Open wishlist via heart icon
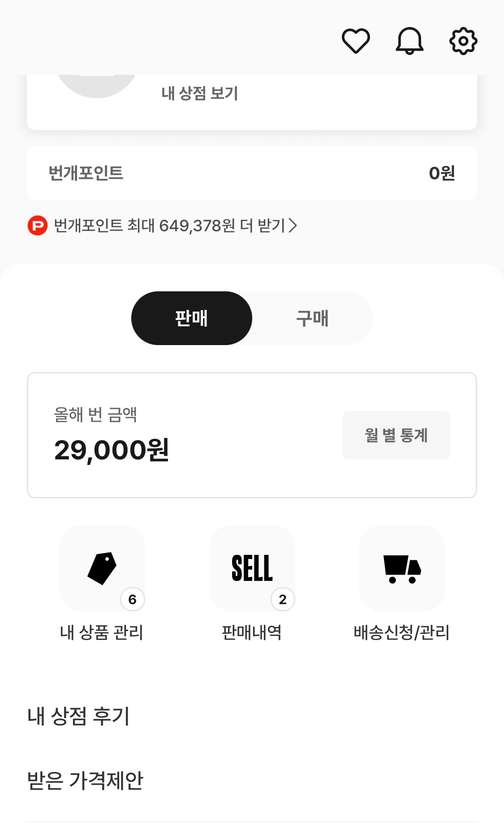The image size is (504, 826). (x=356, y=41)
